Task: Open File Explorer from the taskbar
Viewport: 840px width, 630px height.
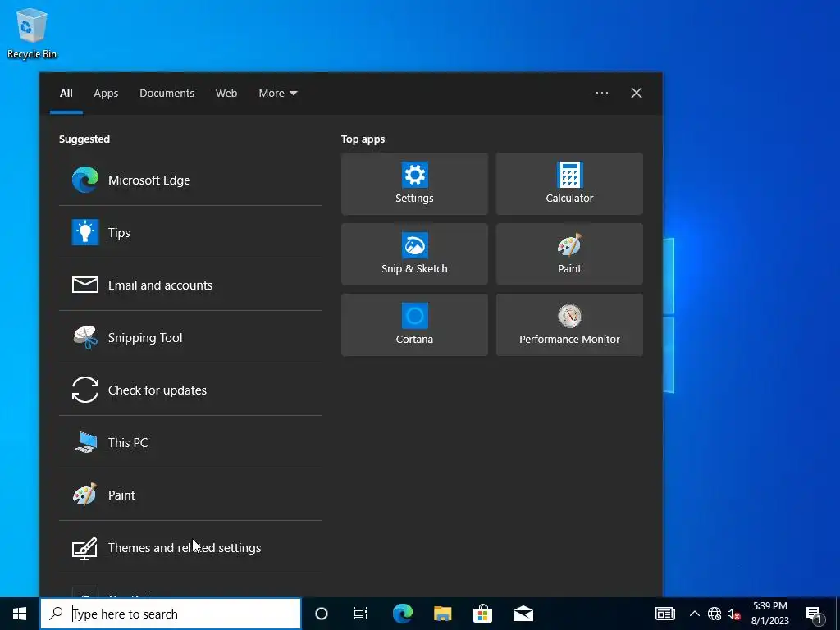Action: pyautogui.click(x=442, y=614)
